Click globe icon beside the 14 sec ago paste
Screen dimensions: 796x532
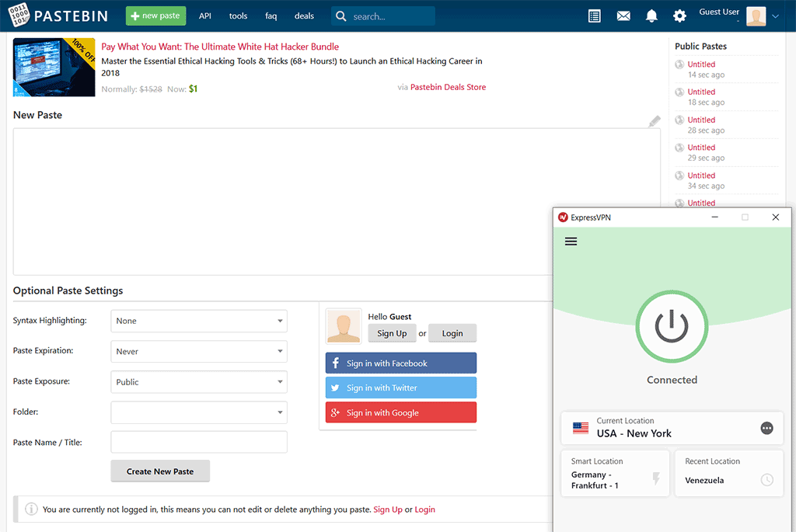click(x=679, y=64)
